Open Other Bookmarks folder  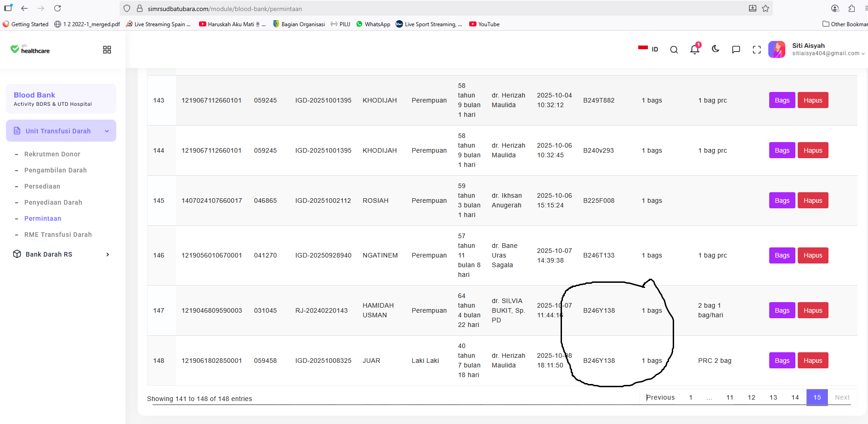(845, 24)
